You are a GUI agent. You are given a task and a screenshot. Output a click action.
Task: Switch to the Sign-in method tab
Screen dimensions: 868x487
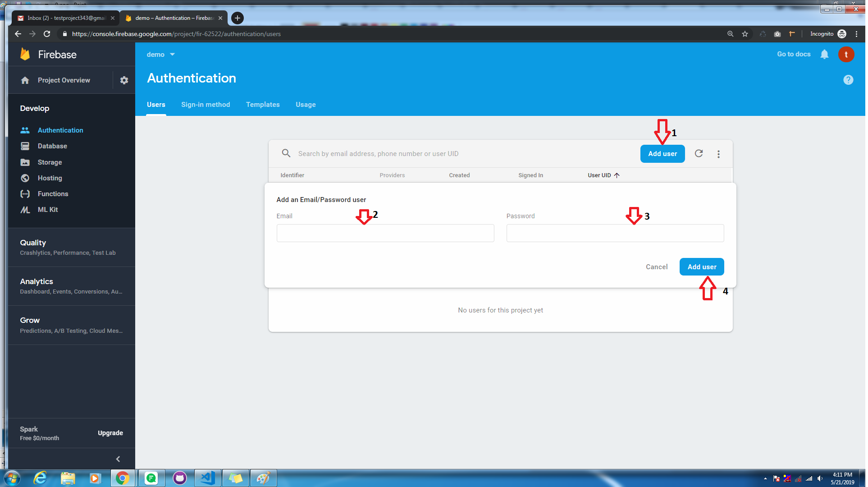point(206,105)
